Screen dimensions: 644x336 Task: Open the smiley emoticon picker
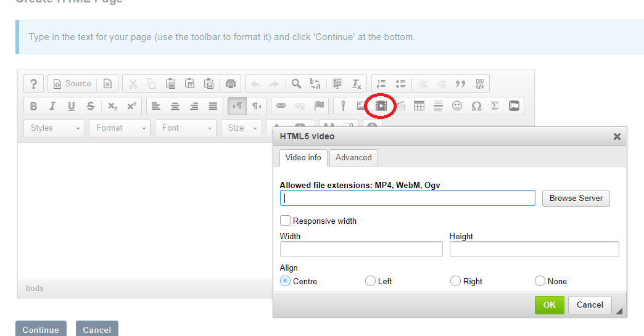(457, 106)
